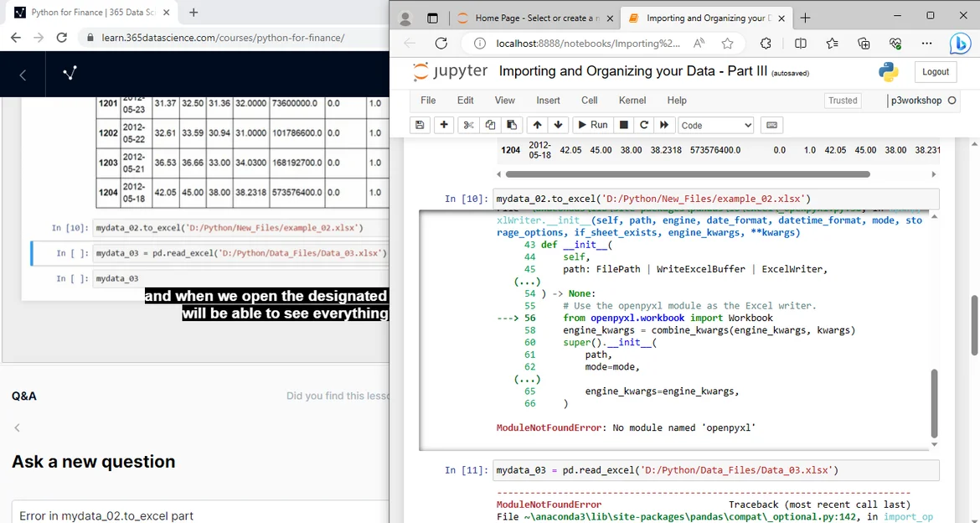Restart kernel and run all cells icon
The height and width of the screenshot is (523, 980).
coord(664,125)
